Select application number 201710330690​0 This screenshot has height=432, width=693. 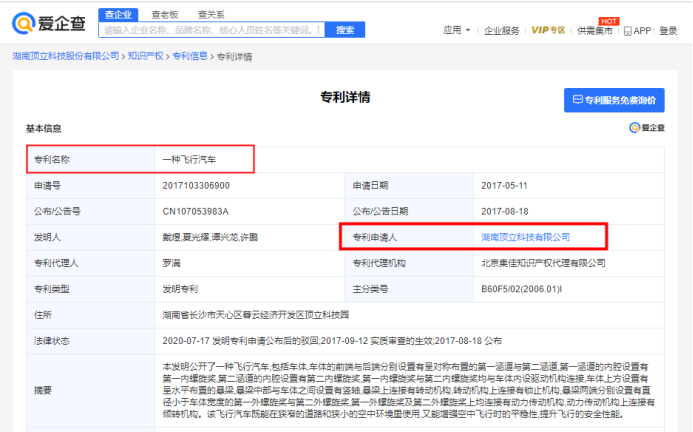(196, 186)
